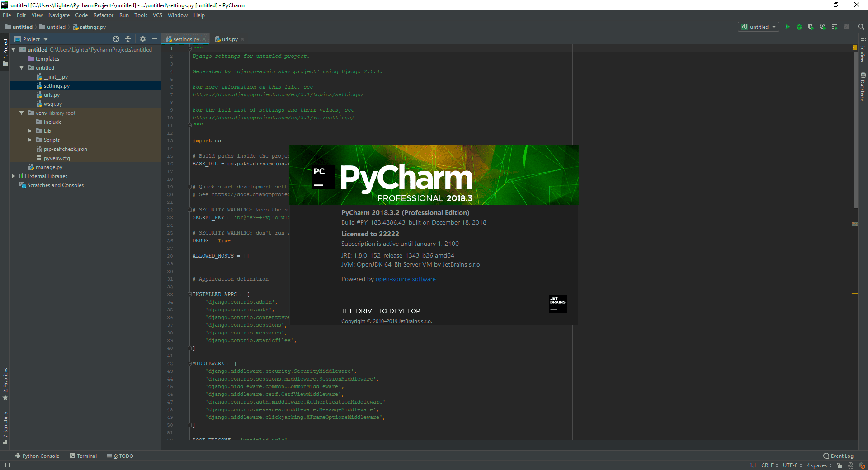Image resolution: width=868 pixels, height=470 pixels.
Task: Expand the Scripts folder
Action: pyautogui.click(x=30, y=140)
